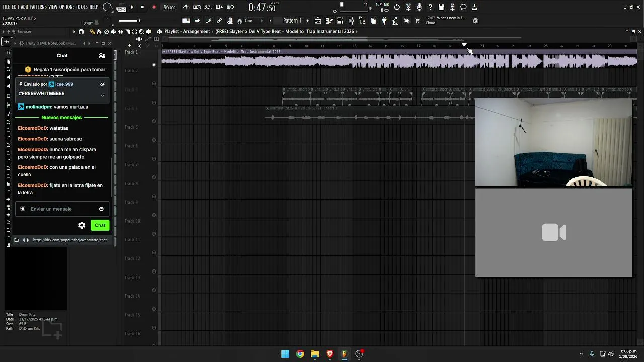
Task: Click the one-click audio recording microphone
Action: pyautogui.click(x=419, y=7)
